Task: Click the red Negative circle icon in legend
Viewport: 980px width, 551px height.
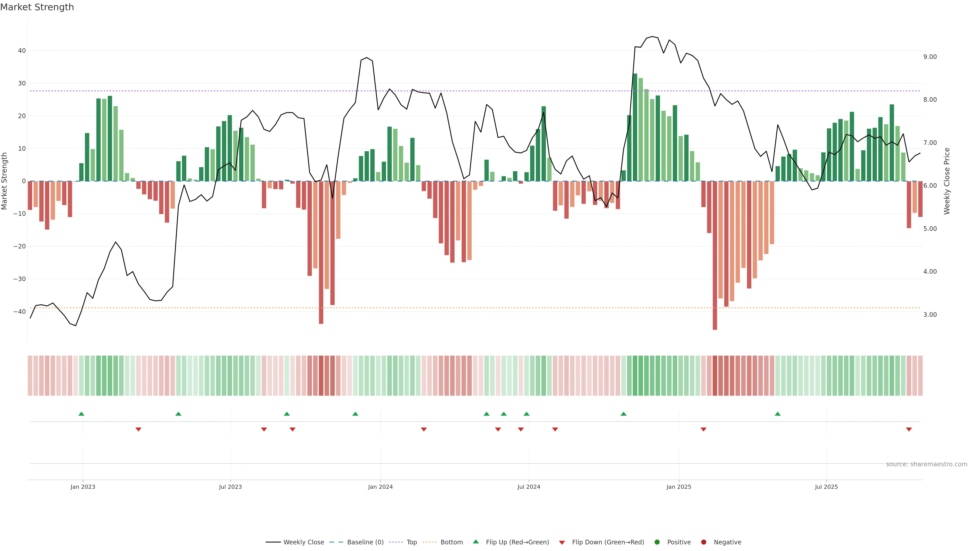Action: [x=703, y=542]
